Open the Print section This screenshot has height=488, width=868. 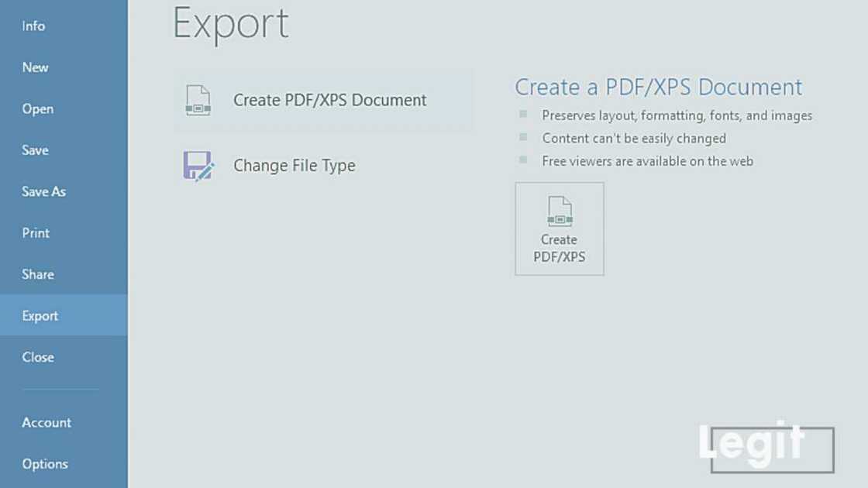click(x=36, y=233)
